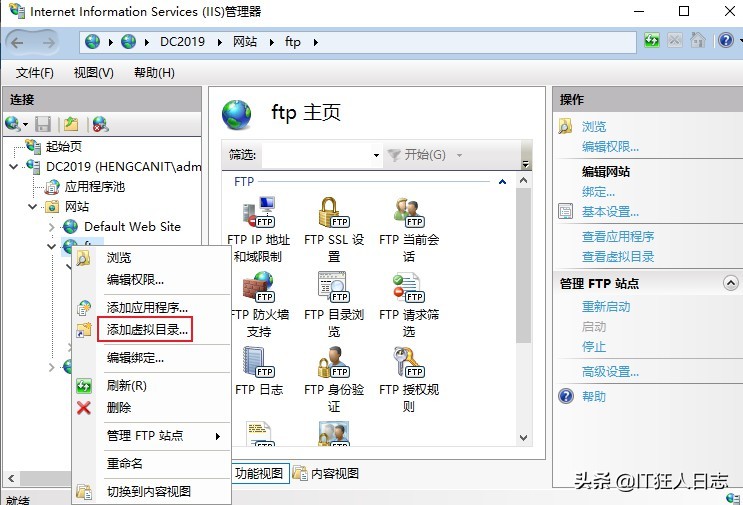Viewport: 743px width, 505px height.
Task: Choose 添加应用程序... in the context menu
Action: click(x=147, y=307)
